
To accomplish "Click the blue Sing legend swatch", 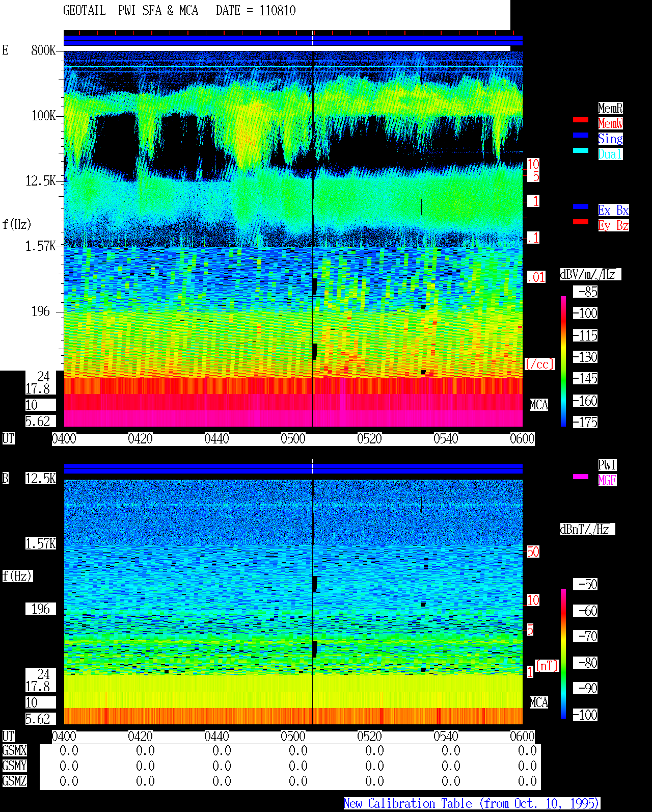I will pyautogui.click(x=581, y=135).
